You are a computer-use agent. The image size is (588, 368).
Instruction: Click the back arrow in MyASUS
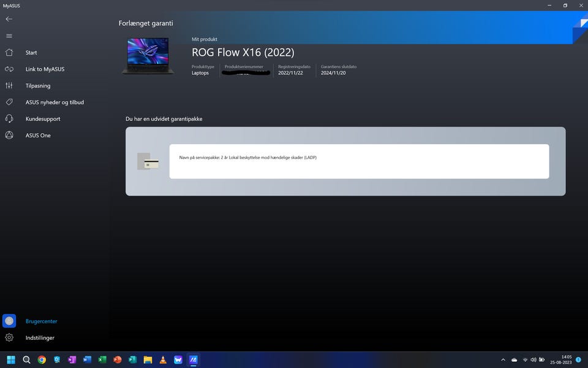click(9, 19)
